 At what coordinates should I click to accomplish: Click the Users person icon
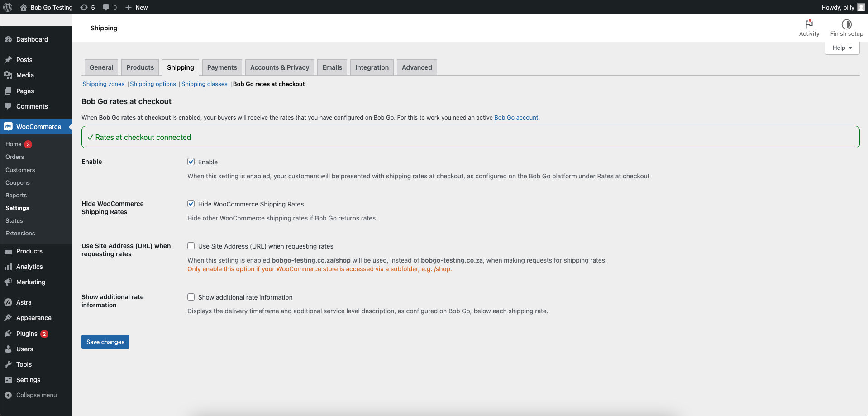click(8, 349)
